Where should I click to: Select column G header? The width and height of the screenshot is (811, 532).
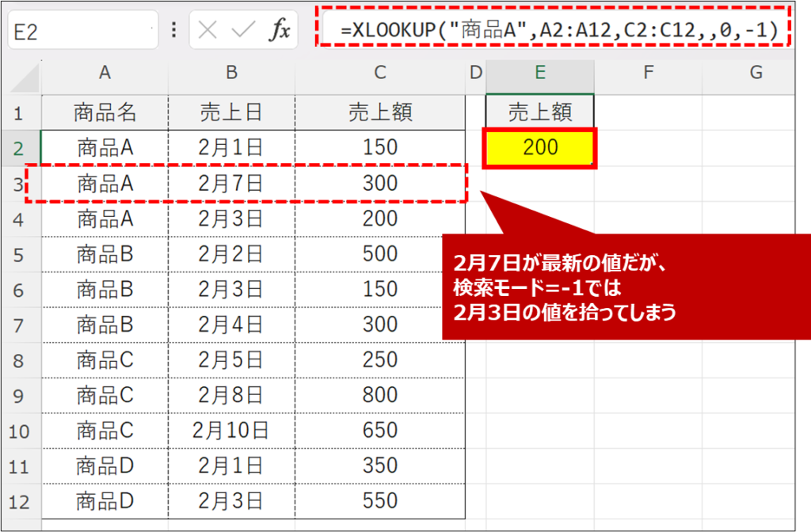pyautogui.click(x=756, y=73)
